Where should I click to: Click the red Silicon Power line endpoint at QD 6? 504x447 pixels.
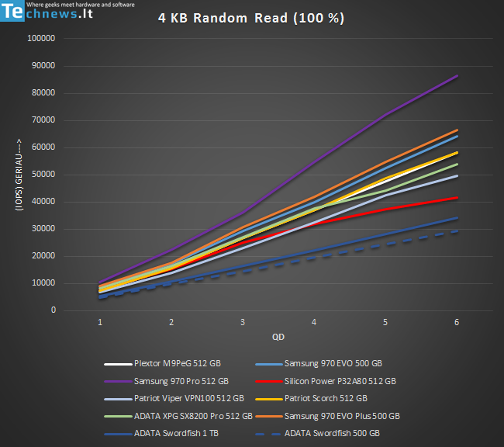457,198
